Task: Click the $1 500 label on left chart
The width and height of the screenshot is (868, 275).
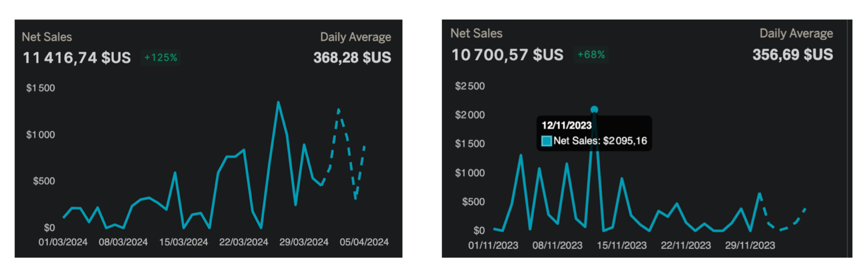Action: click(41, 88)
